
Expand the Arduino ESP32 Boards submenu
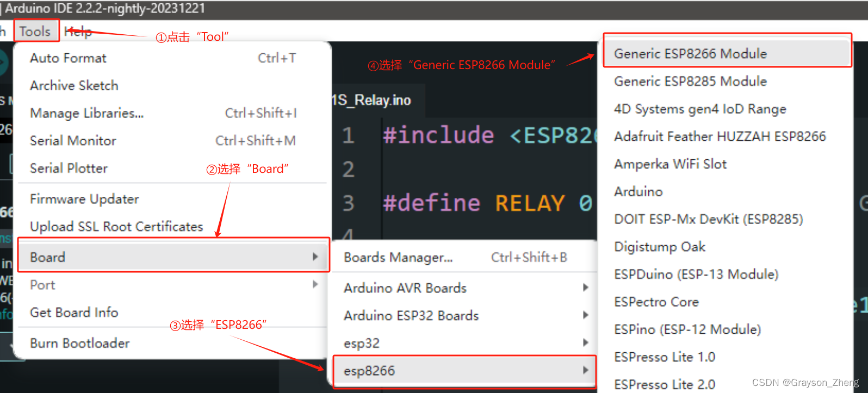[x=464, y=316]
